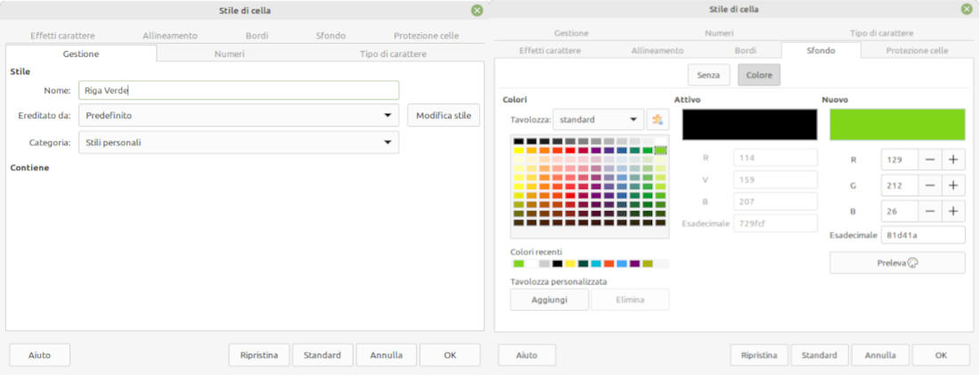Open the Ereditato da dropdown
The height and width of the screenshot is (375, 980).
click(x=239, y=115)
